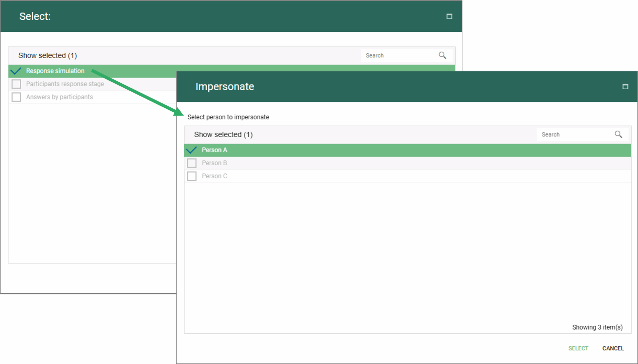Check the Participants response stage checkbox
This screenshot has width=638, height=364.
tap(16, 84)
